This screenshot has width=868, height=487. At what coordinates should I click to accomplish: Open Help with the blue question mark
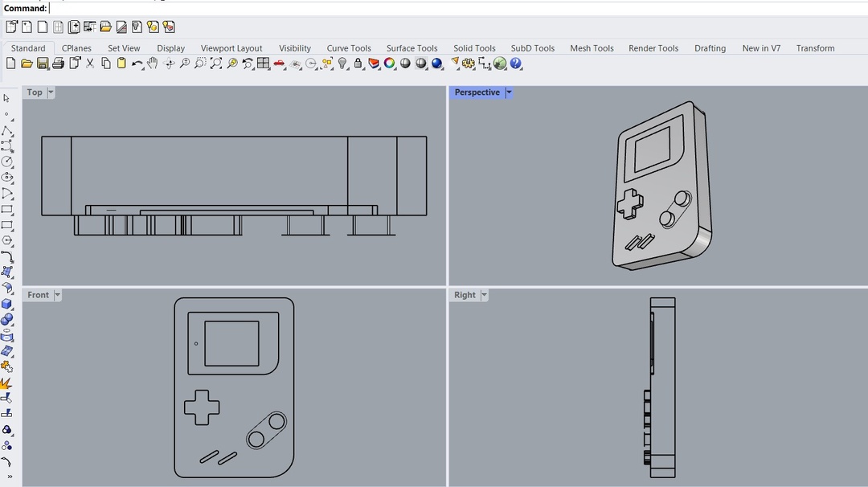(x=516, y=63)
